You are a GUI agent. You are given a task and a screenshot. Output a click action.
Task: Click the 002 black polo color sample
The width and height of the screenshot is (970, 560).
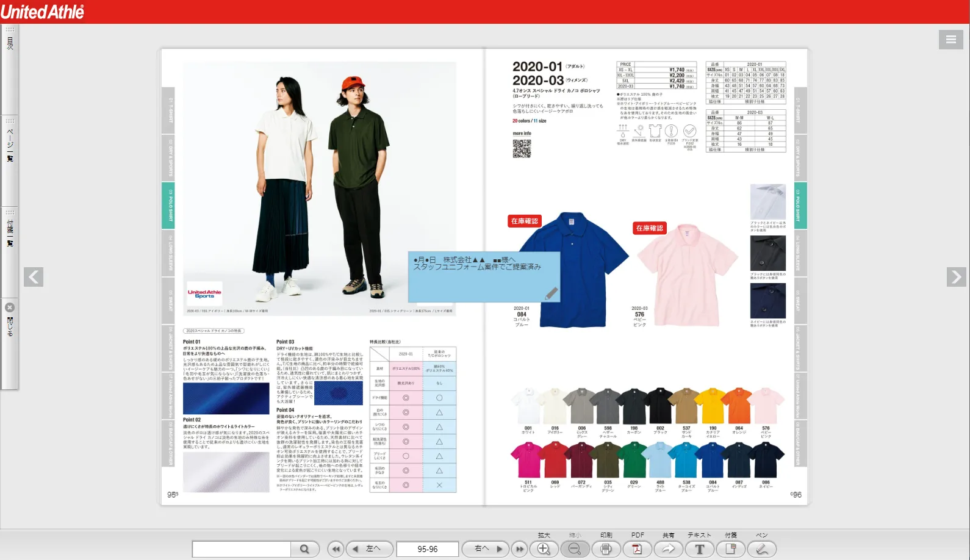pyautogui.click(x=660, y=406)
